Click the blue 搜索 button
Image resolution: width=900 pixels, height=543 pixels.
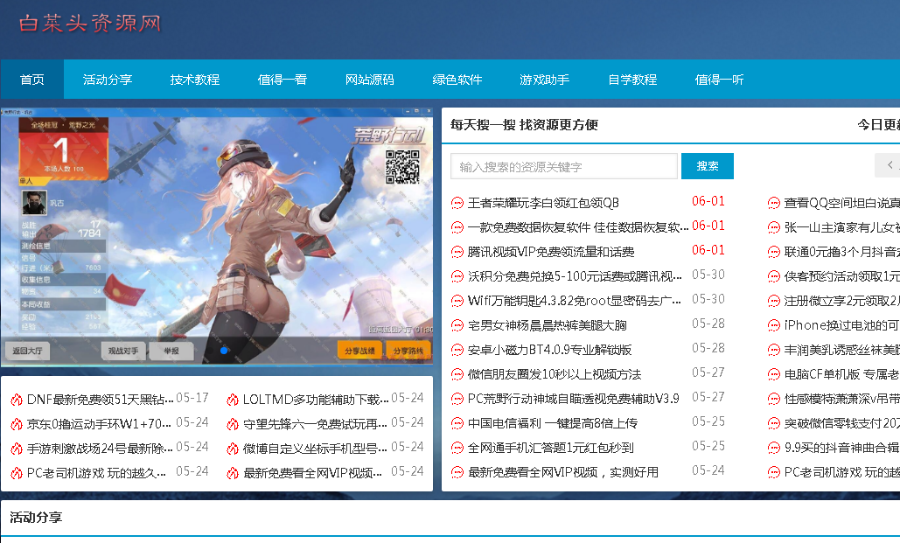(x=707, y=166)
